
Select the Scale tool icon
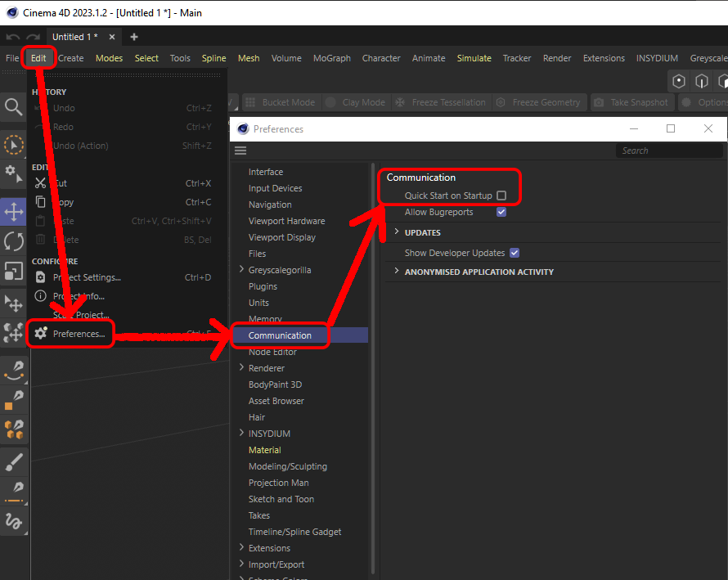pos(13,271)
